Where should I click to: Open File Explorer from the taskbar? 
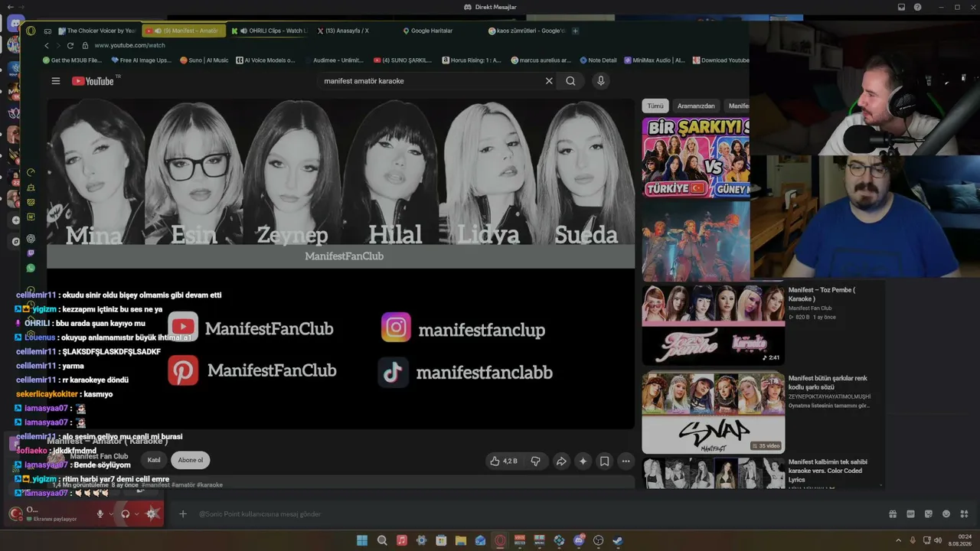pyautogui.click(x=461, y=540)
